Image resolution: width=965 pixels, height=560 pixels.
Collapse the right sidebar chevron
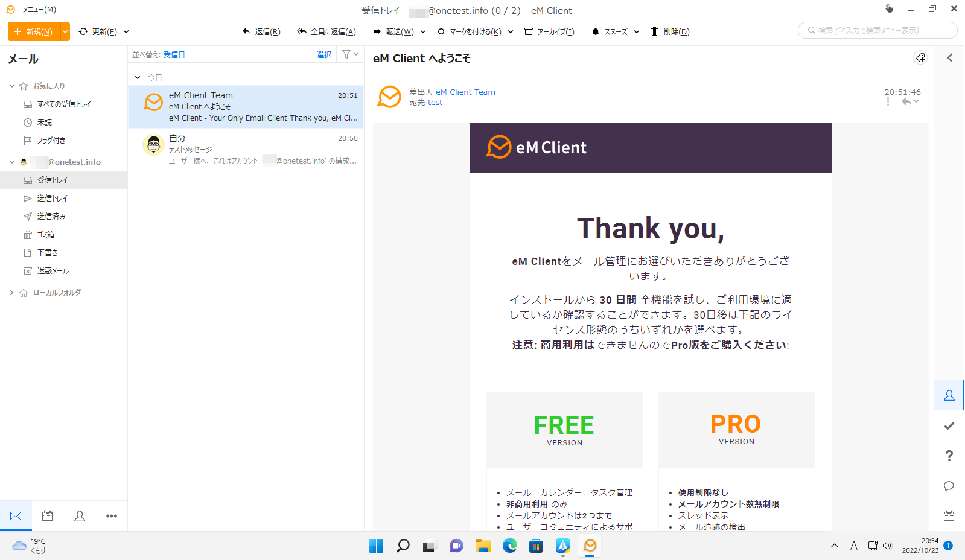pyautogui.click(x=949, y=58)
